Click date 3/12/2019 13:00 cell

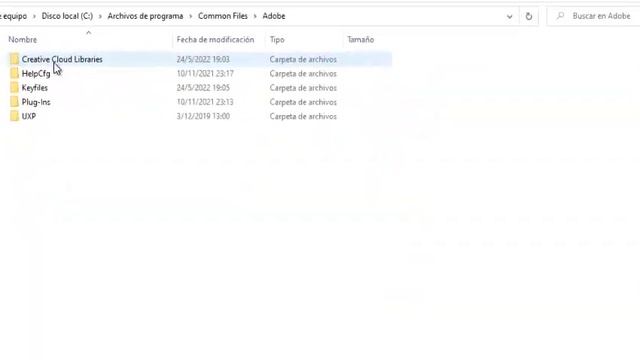[x=203, y=116]
